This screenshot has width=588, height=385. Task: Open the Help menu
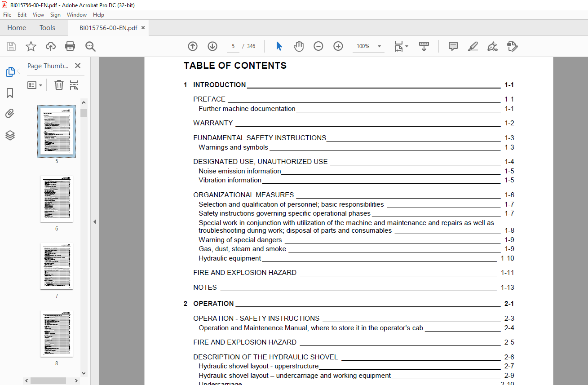(x=98, y=15)
